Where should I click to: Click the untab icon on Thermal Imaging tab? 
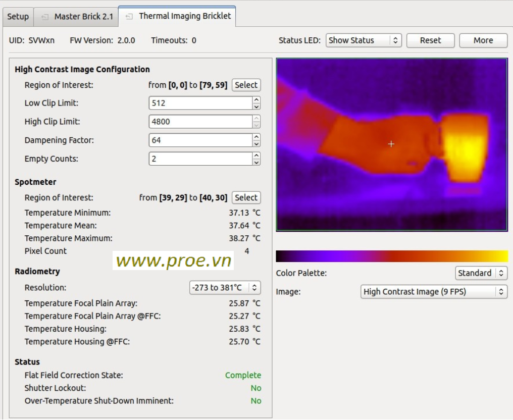129,16
